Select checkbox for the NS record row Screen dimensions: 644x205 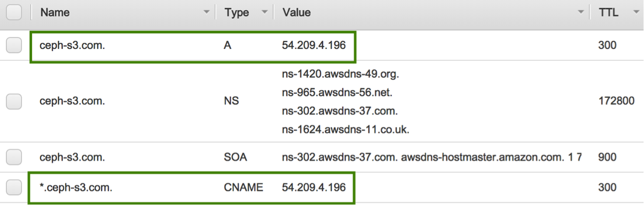[x=14, y=101]
